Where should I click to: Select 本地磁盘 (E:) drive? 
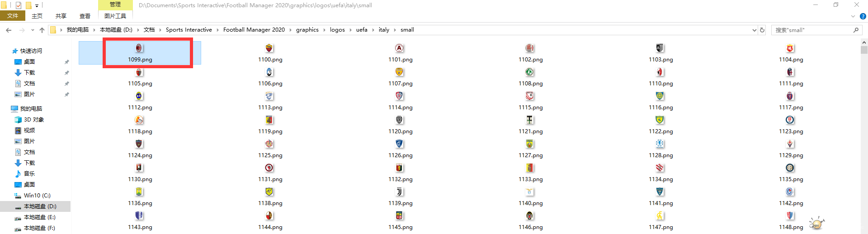click(40, 217)
